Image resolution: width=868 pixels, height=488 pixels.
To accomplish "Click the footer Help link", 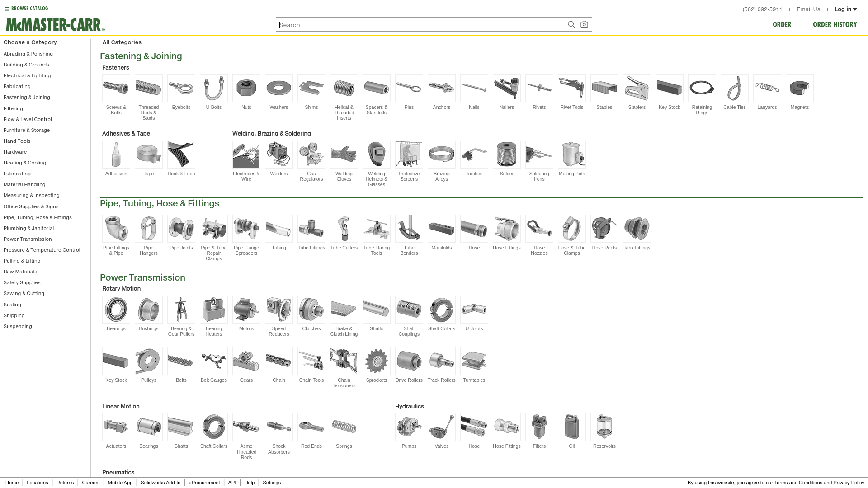I will [x=250, y=483].
